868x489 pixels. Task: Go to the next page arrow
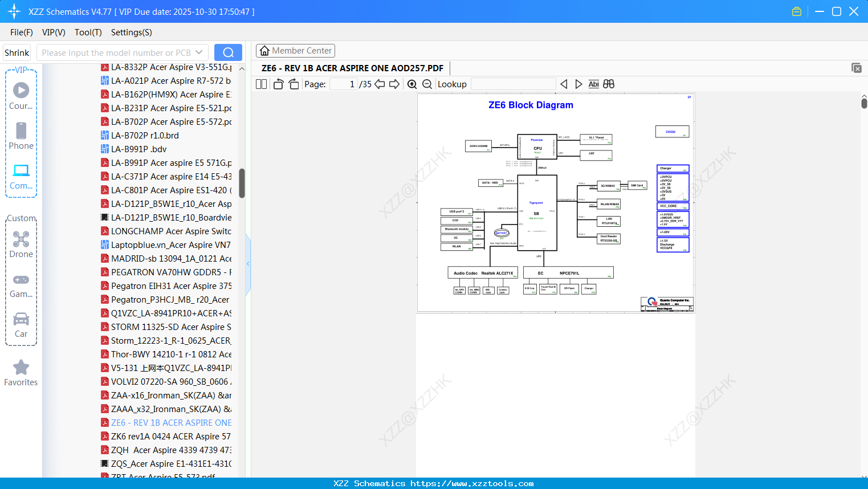(394, 84)
